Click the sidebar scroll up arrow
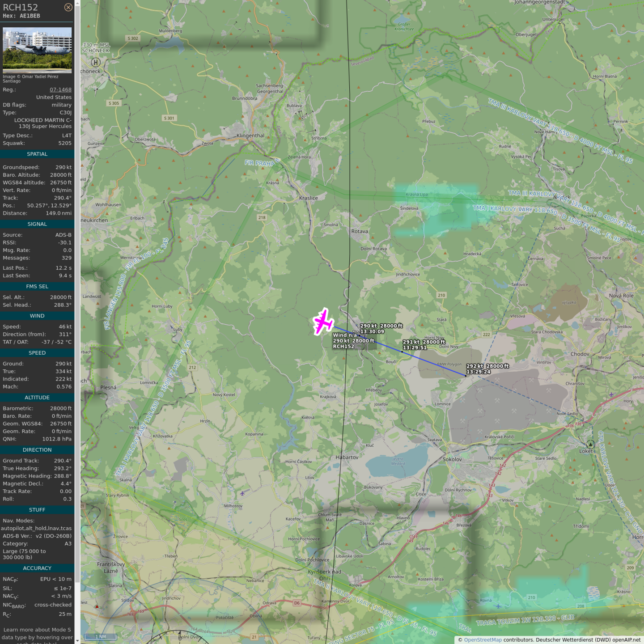Viewport: 644px width, 644px height. [77, 3]
